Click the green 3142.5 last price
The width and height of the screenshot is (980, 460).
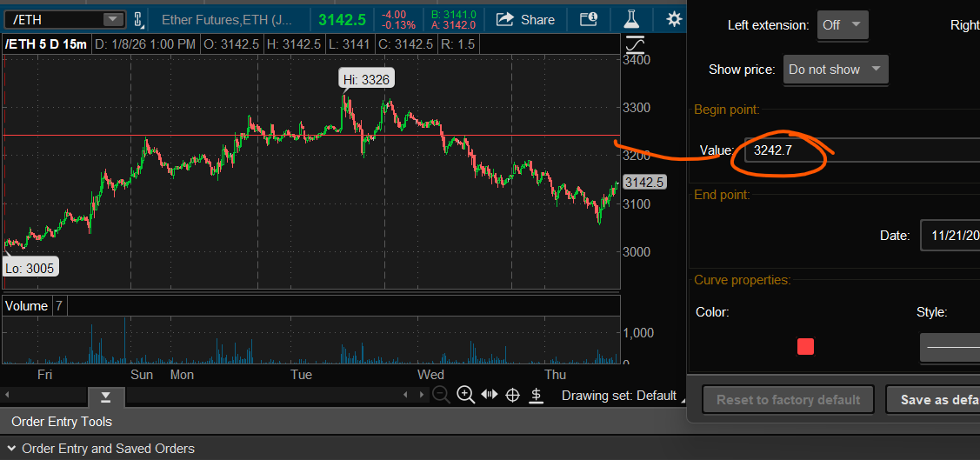point(342,19)
